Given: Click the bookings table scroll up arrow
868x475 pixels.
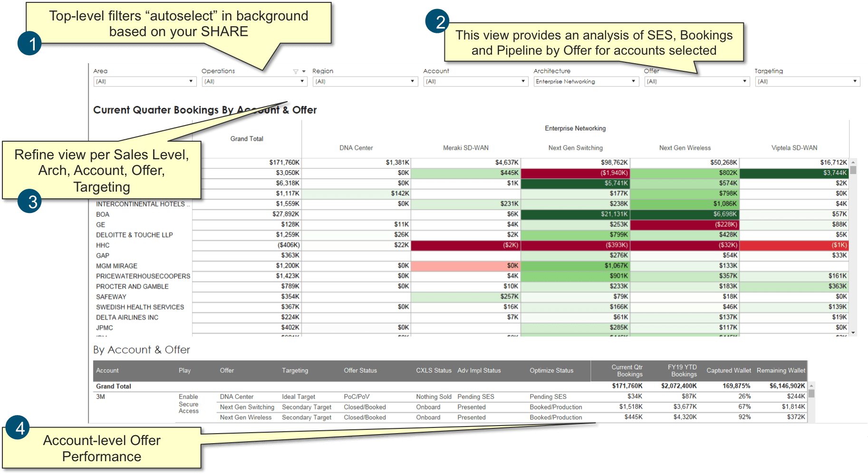Looking at the screenshot, I should point(853,163).
